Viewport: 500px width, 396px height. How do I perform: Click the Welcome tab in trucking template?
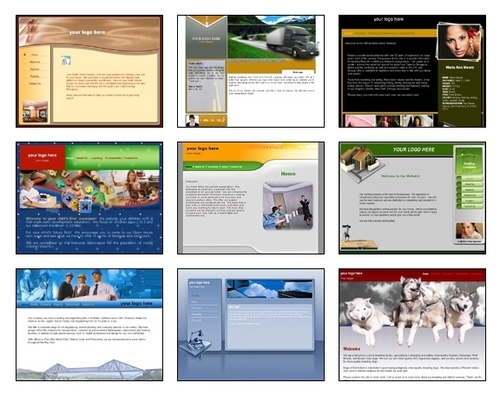(x=298, y=72)
